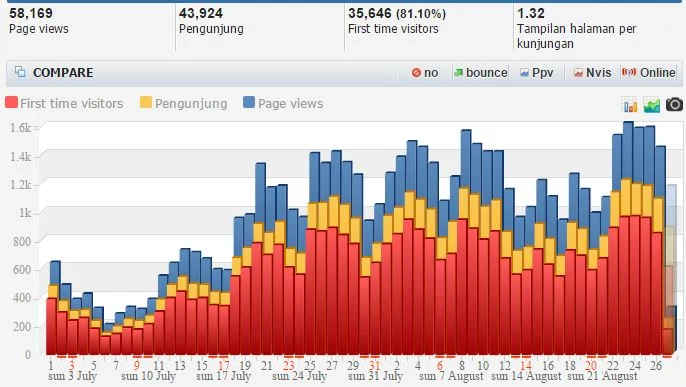This screenshot has height=387, width=686.
Task: Click the camera snapshot icon
Action: click(x=674, y=105)
